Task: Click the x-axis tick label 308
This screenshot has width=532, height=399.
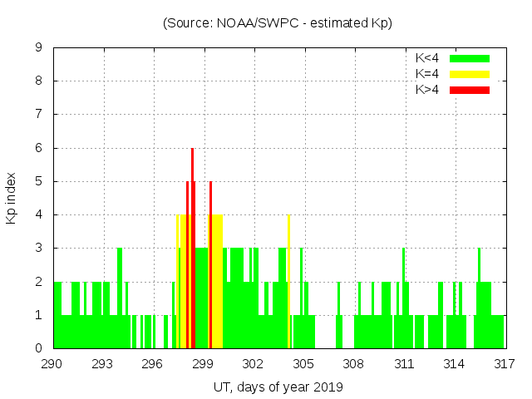Action: [x=353, y=363]
